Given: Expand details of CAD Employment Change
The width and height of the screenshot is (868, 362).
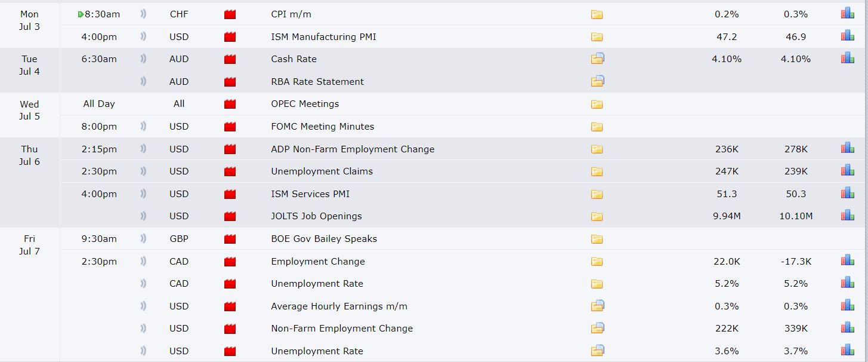Looking at the screenshot, I should pos(597,262).
